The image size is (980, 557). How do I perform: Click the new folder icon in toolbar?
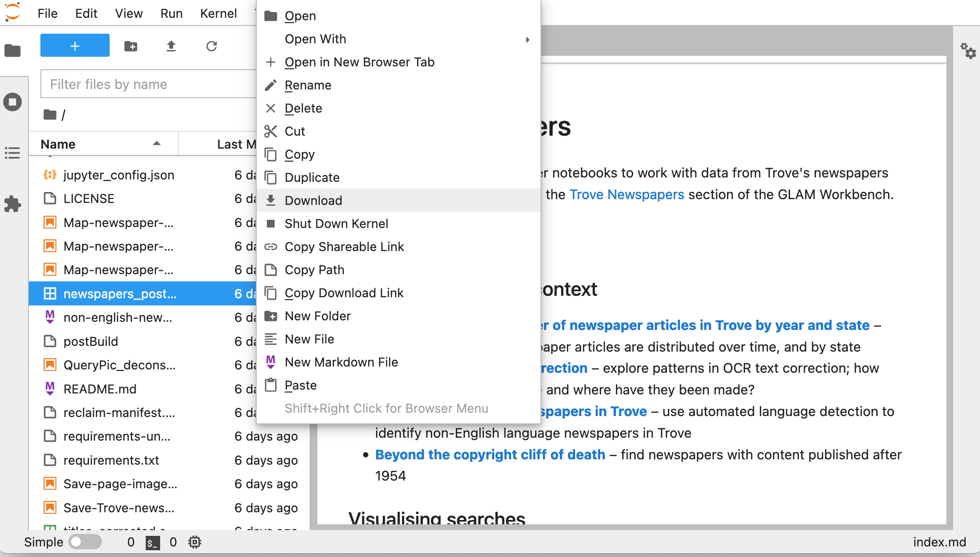coord(131,46)
